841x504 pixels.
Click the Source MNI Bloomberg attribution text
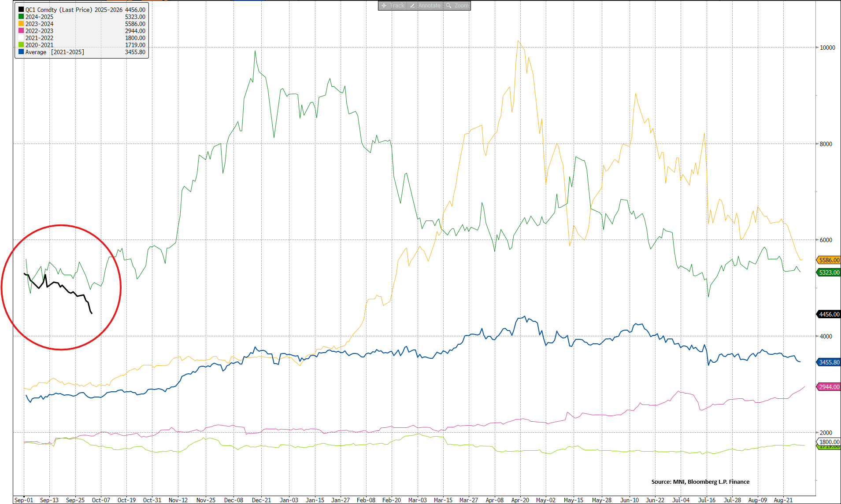[700, 482]
